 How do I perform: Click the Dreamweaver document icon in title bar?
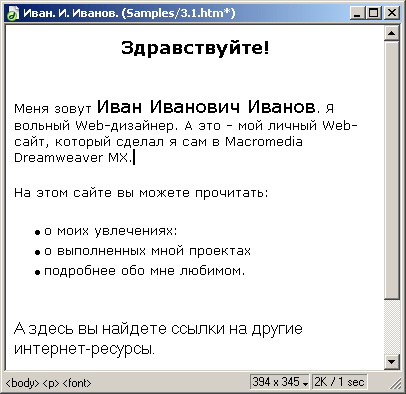click(13, 14)
